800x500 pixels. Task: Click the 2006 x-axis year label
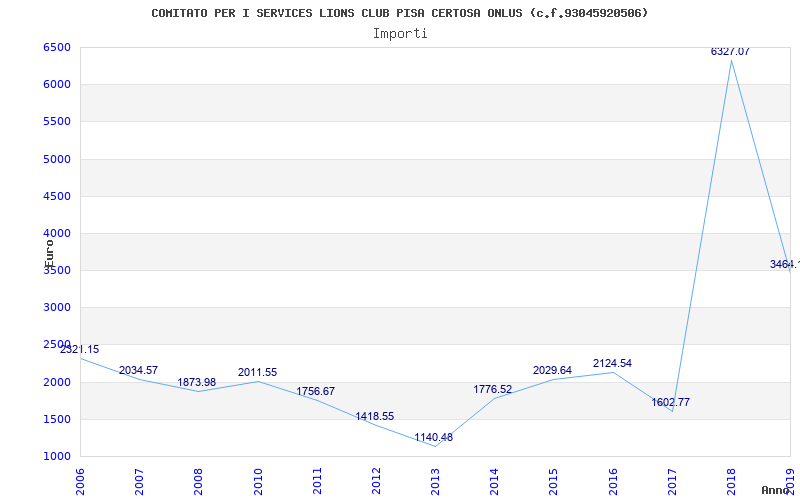(x=80, y=481)
